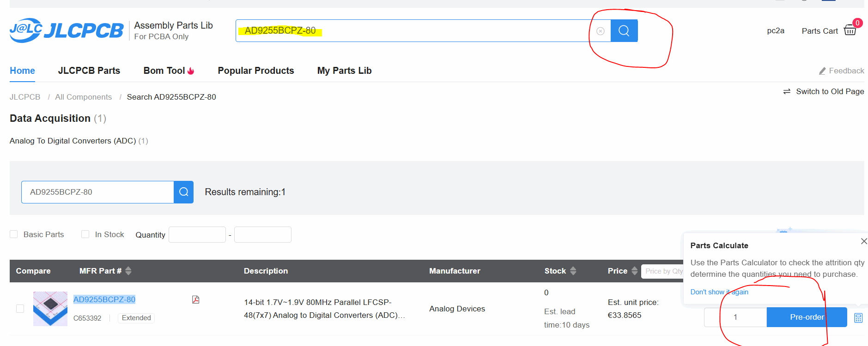Image resolution: width=868 pixels, height=346 pixels.
Task: Click the Analog Devices manufacturer cell
Action: [457, 309]
